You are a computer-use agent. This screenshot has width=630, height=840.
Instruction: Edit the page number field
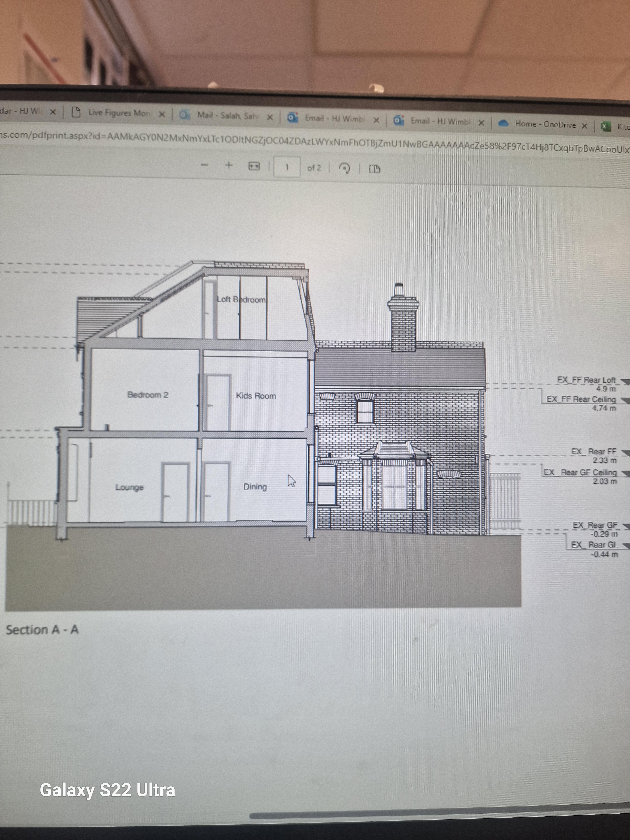[x=287, y=167]
